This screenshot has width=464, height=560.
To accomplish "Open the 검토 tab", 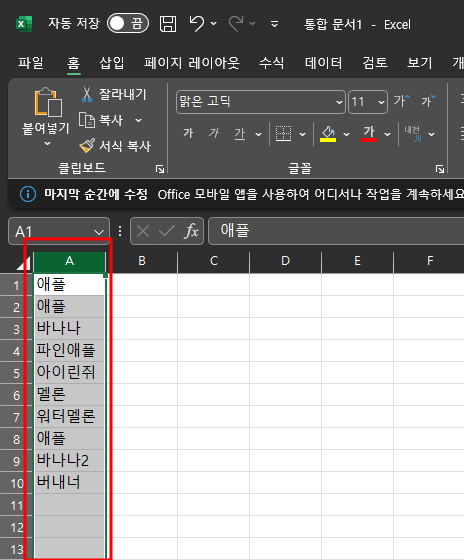I will 375,63.
